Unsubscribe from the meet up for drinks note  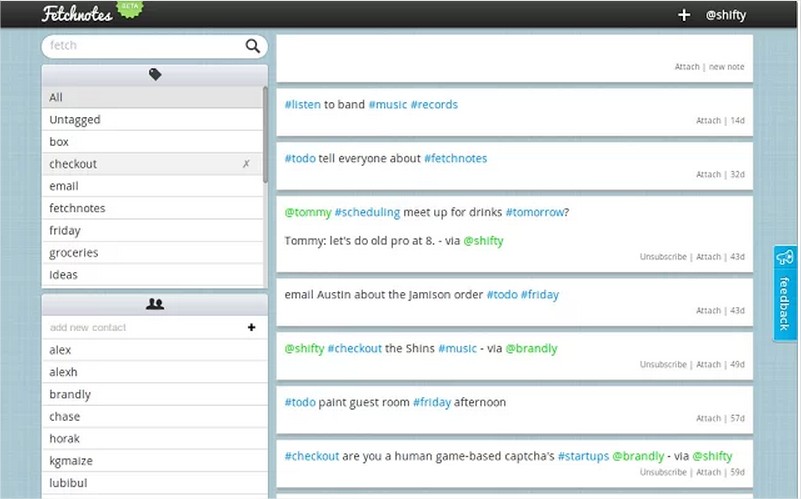click(663, 257)
